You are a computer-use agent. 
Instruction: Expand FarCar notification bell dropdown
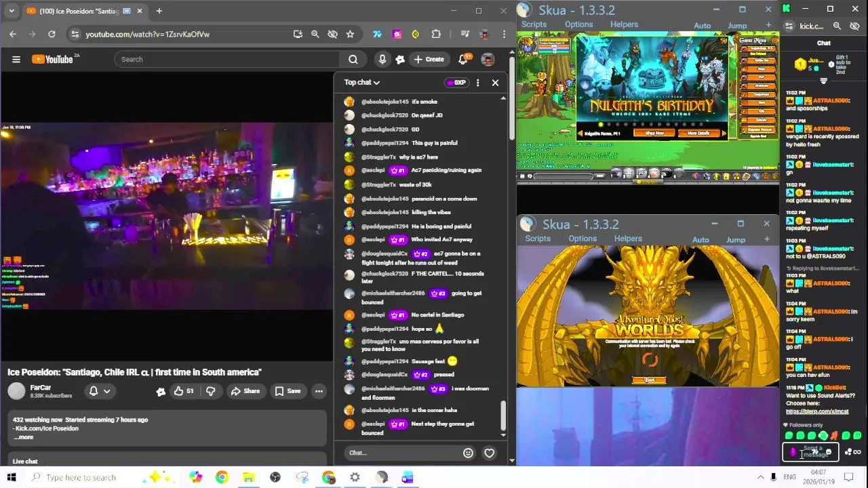coord(100,391)
